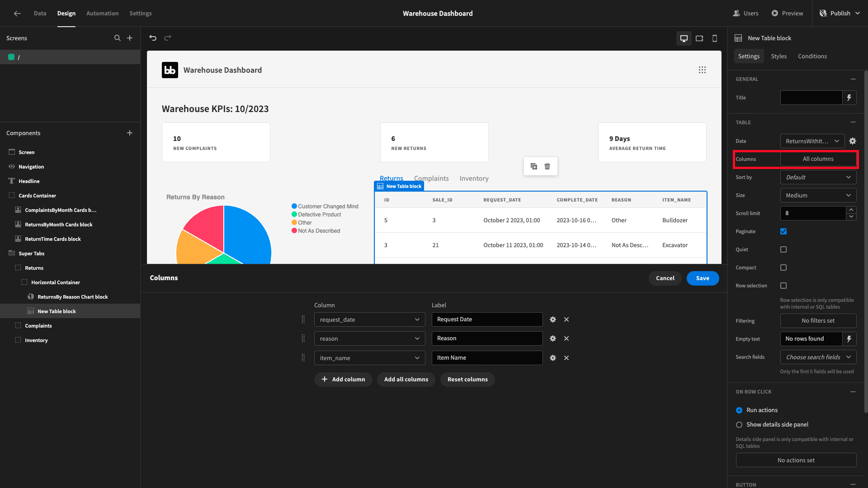Delete the selected table block
This screenshot has height=488, width=868.
tap(547, 166)
